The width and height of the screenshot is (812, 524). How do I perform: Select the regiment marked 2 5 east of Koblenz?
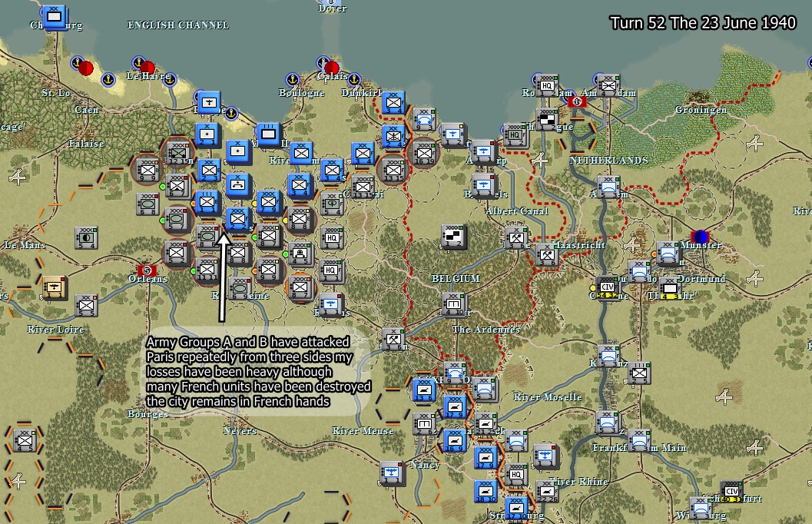(640, 373)
